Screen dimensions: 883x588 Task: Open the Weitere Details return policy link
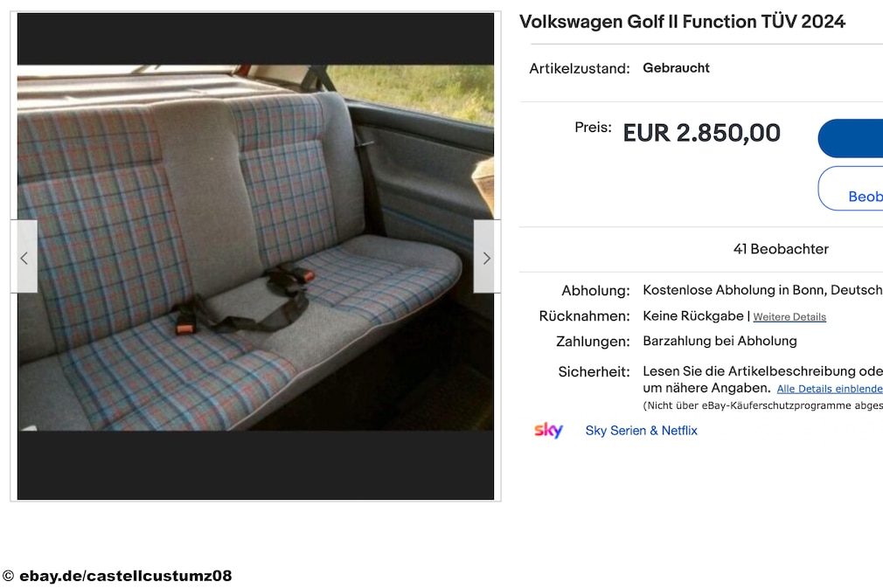pos(789,317)
